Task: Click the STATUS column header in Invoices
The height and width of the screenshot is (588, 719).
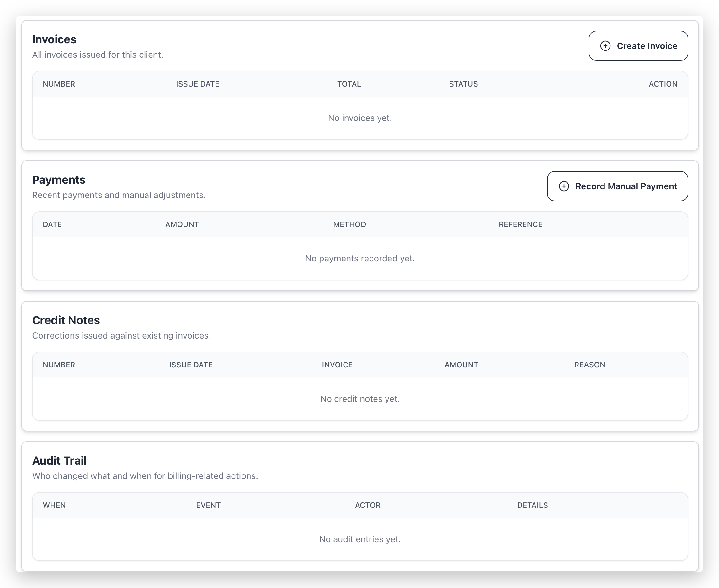Action: [463, 84]
